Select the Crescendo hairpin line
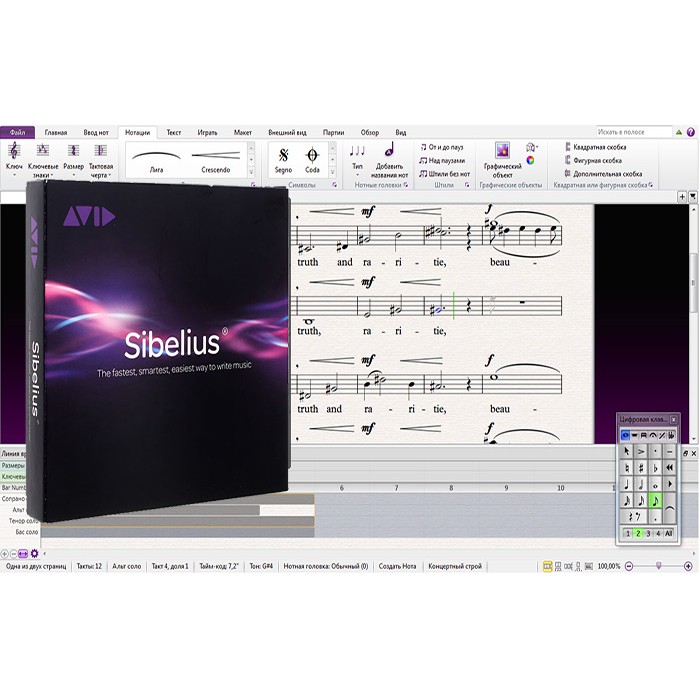The height and width of the screenshot is (700, 700). [216, 161]
